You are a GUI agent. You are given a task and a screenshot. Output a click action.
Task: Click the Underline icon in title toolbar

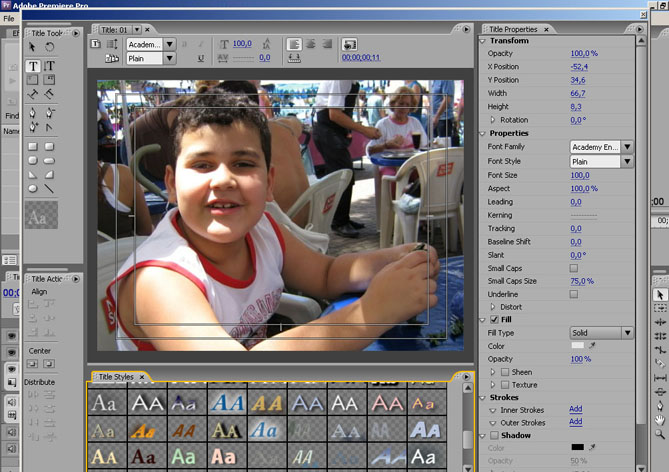(201, 59)
